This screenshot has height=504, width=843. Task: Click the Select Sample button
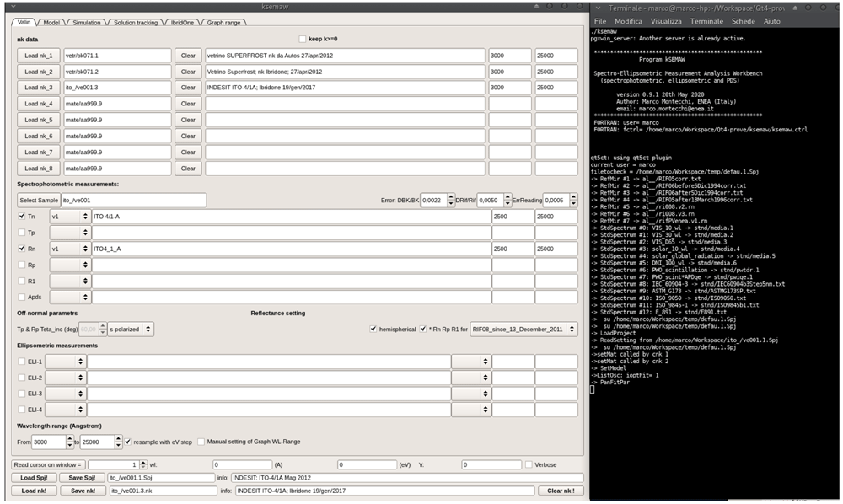(x=39, y=201)
